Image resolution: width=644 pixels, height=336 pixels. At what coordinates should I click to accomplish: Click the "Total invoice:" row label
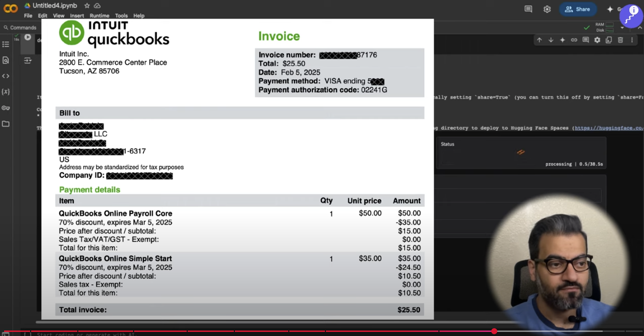[83, 310]
